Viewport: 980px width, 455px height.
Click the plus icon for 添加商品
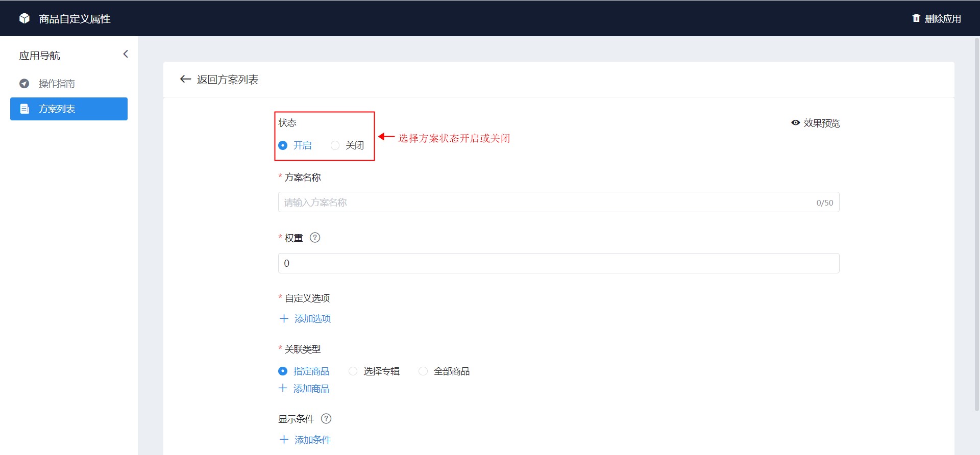click(x=283, y=388)
